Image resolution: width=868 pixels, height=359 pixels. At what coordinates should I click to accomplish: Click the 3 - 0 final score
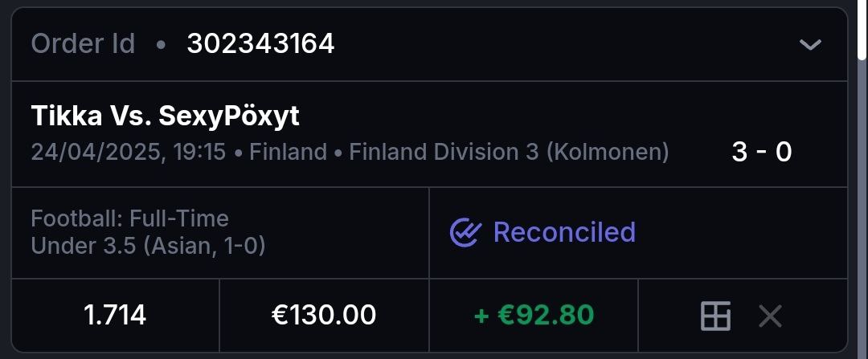point(761,152)
